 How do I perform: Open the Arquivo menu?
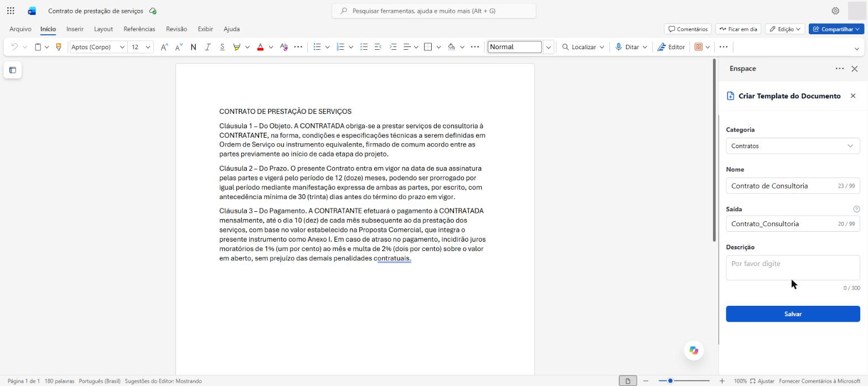point(20,29)
